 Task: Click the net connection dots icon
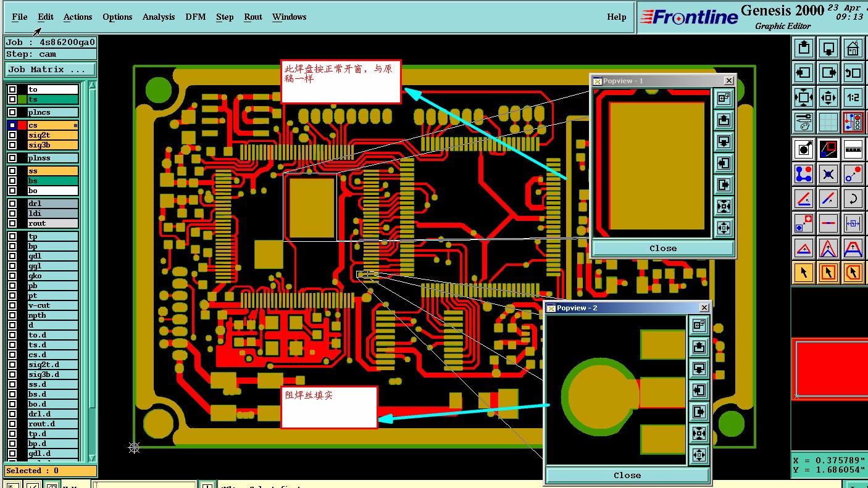(803, 174)
